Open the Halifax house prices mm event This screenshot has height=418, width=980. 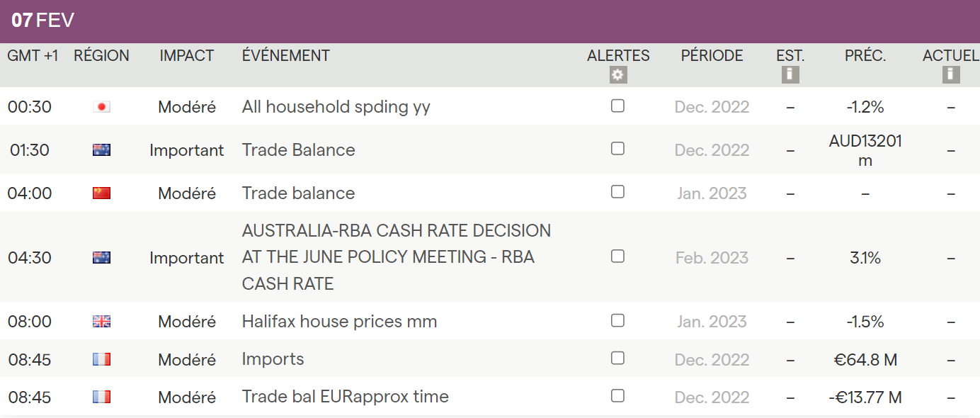point(339,322)
